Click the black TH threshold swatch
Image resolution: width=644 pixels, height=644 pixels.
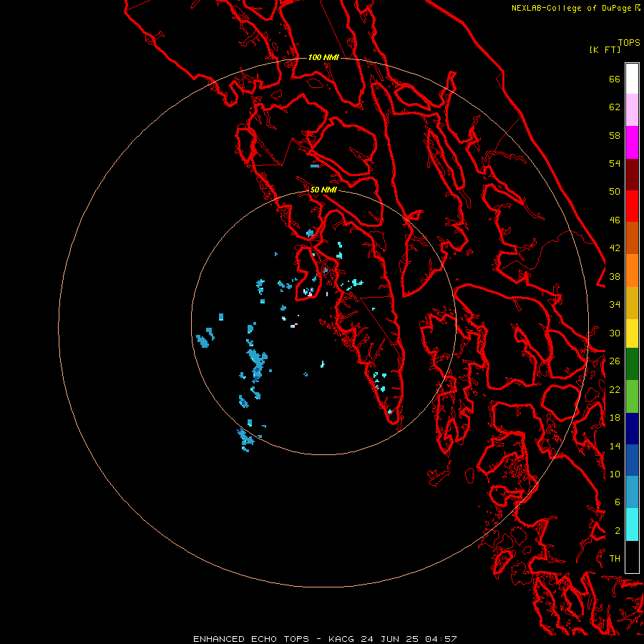(632, 557)
